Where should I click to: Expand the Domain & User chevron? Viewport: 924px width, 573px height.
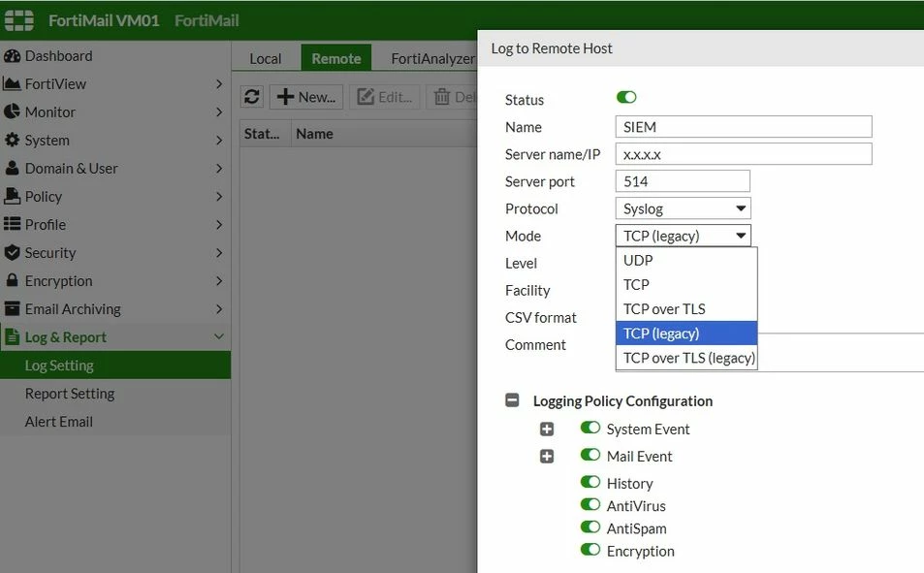click(219, 168)
